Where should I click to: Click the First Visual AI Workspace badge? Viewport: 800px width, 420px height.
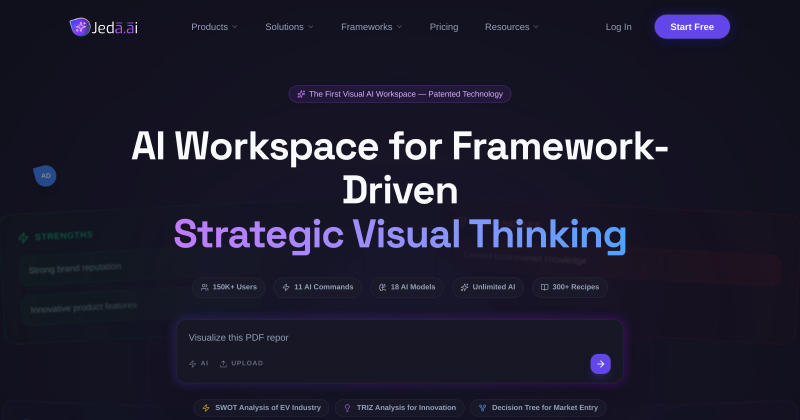(400, 94)
